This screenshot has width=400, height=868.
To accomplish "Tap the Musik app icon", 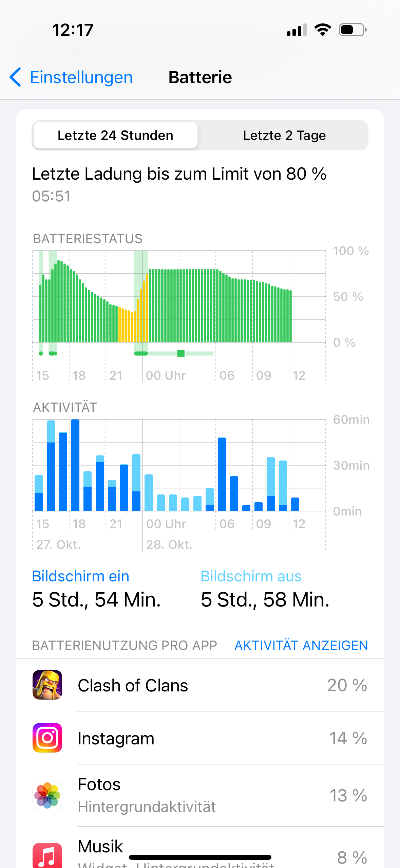I will tap(47, 855).
